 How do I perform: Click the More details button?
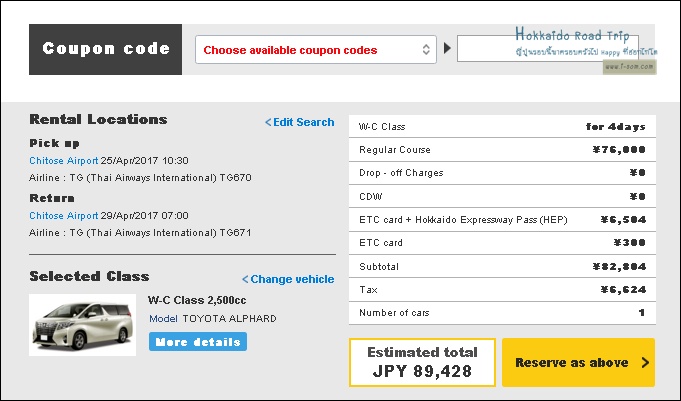(198, 342)
